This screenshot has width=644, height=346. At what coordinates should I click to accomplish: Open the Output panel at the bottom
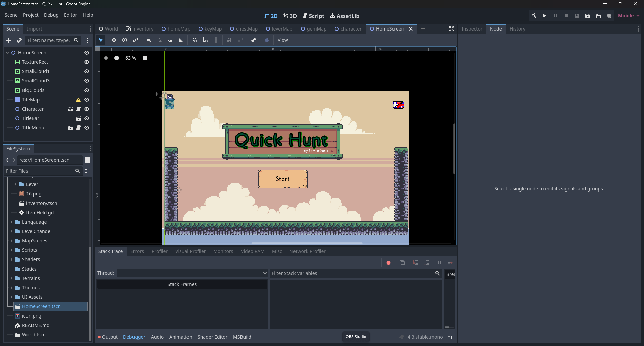pos(108,337)
